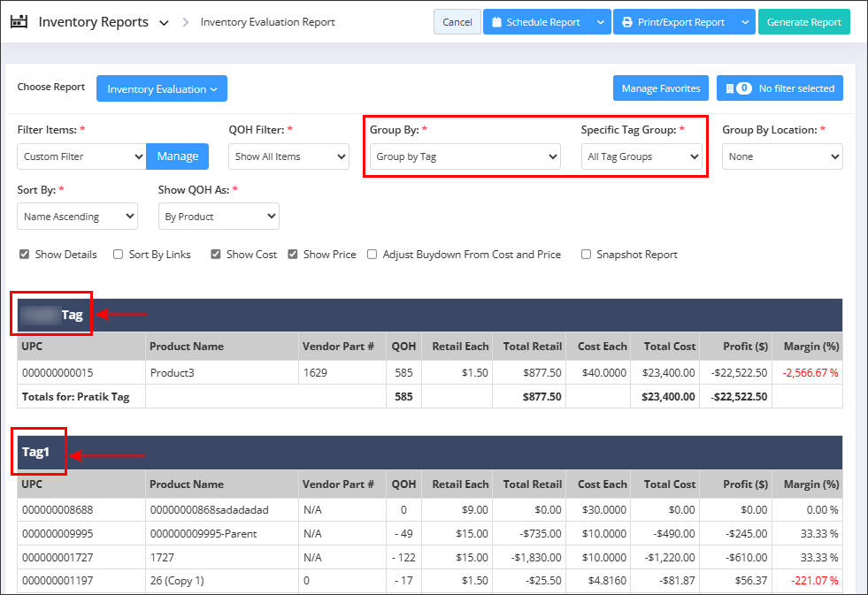This screenshot has height=595, width=868.
Task: Open the Inventory Evaluation report chooser
Action: pyautogui.click(x=162, y=88)
